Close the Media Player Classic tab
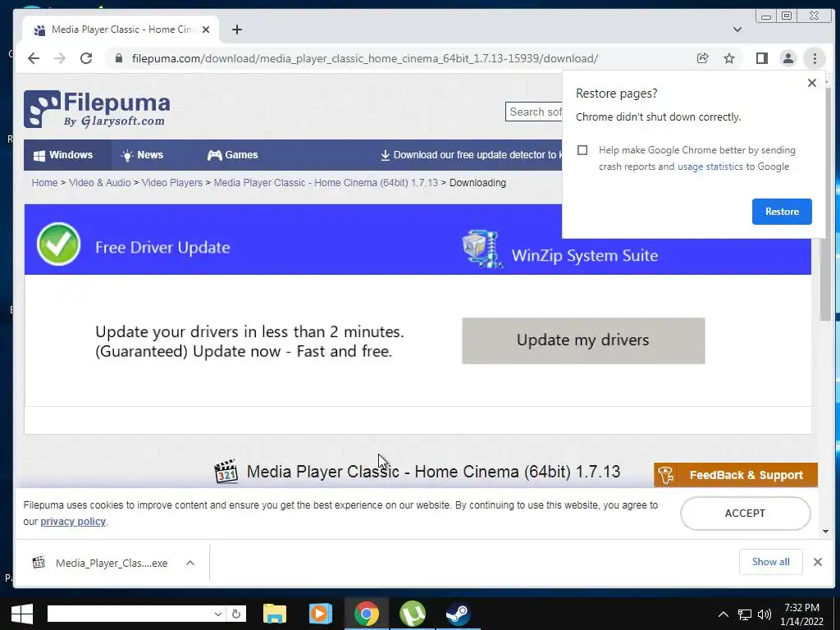This screenshot has width=840, height=630. pos(206,30)
